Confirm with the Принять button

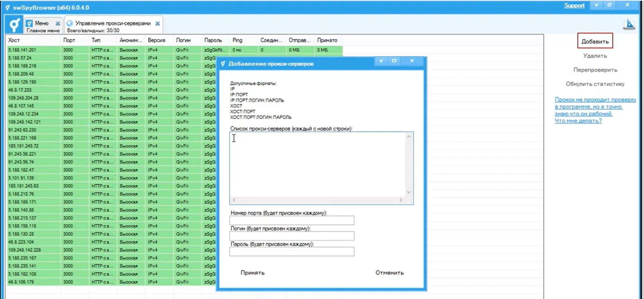[252, 273]
